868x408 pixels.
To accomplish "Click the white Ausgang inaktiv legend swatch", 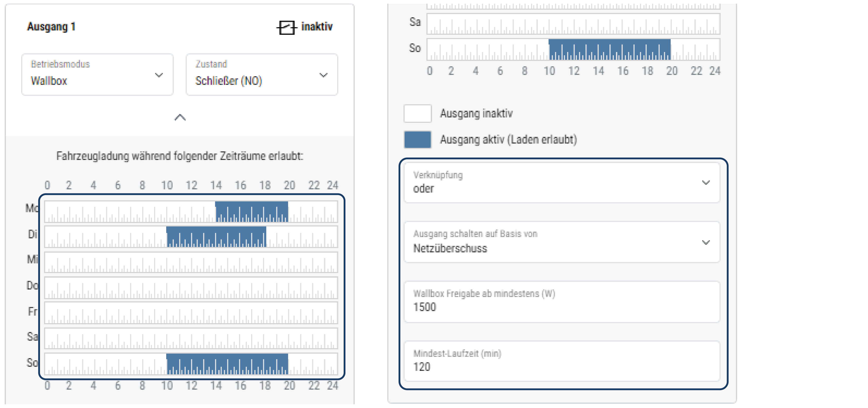I will [x=418, y=114].
